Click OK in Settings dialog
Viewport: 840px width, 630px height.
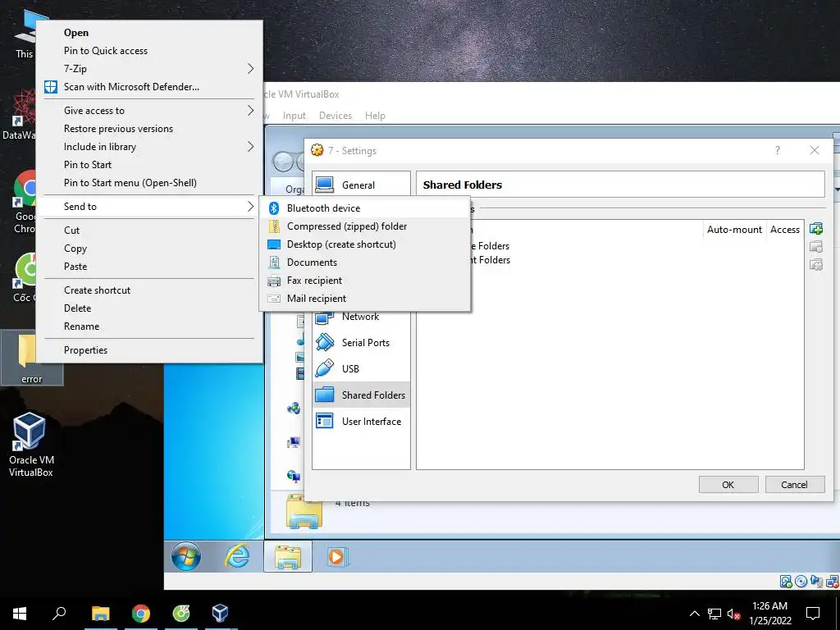click(728, 484)
